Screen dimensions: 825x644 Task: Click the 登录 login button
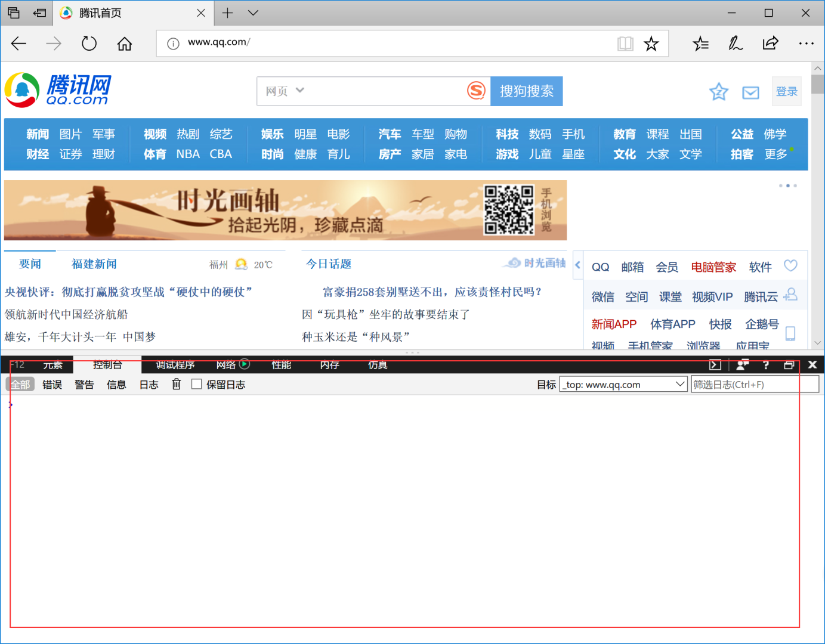coord(787,91)
